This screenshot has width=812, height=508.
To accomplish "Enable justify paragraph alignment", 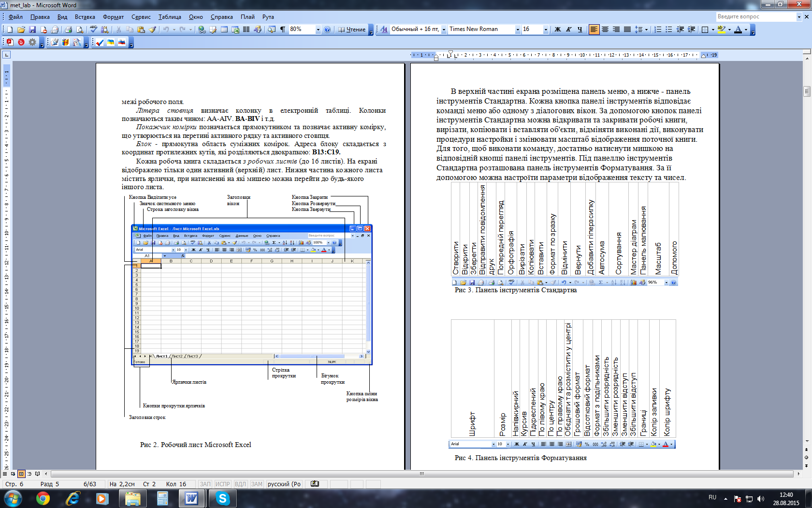I will point(627,30).
